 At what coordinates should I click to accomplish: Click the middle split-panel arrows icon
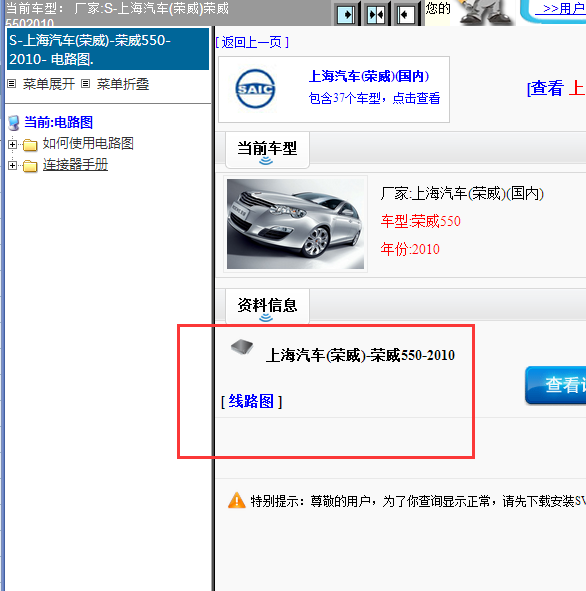tap(376, 14)
